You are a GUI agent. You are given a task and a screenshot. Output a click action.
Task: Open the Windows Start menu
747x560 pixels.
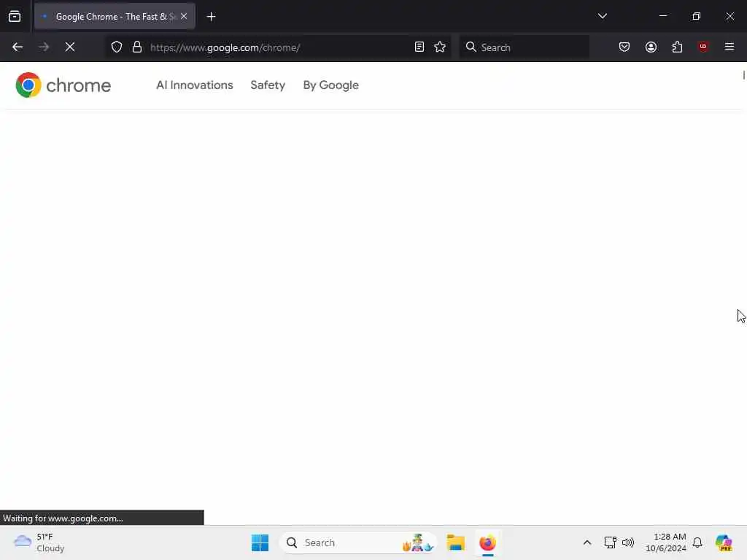(x=260, y=542)
